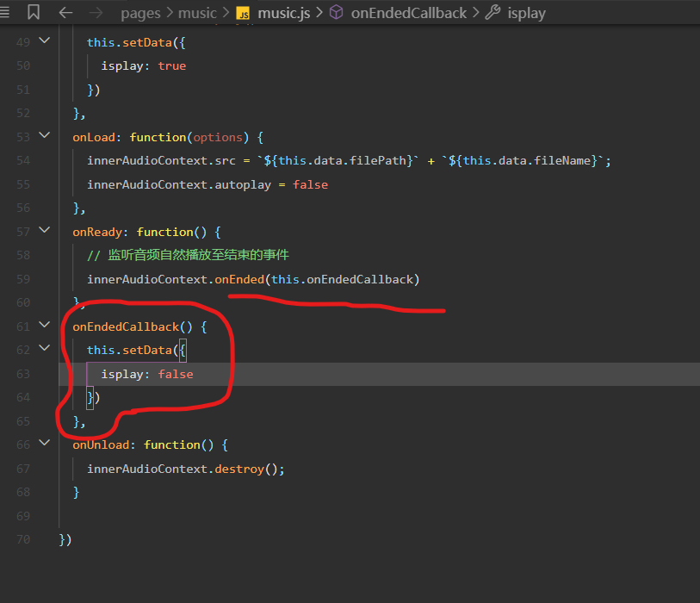Click 'destroy' method call on line 67
700x603 pixels.
point(239,469)
